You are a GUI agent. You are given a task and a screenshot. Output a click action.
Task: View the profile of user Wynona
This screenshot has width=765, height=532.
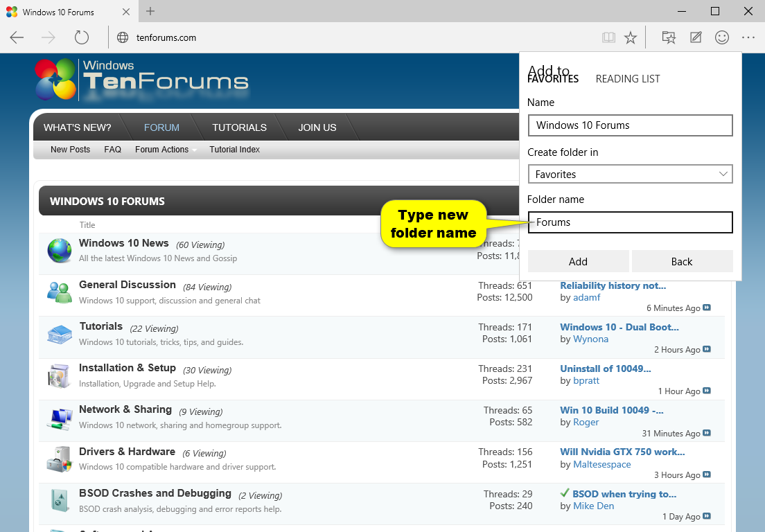point(590,339)
